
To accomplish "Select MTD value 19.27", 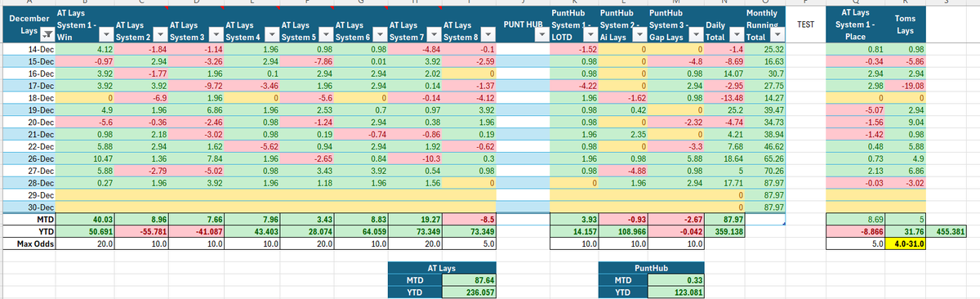I will tap(415, 219).
